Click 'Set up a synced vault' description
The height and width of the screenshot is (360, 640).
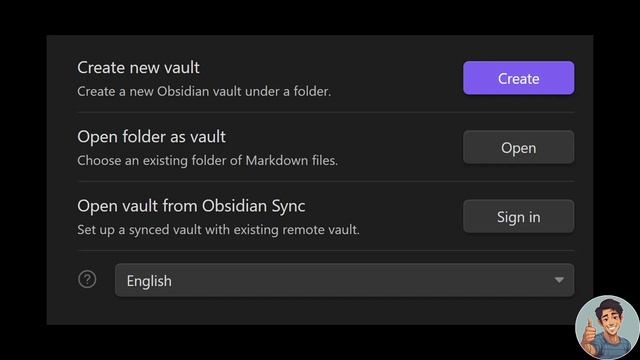(x=218, y=229)
